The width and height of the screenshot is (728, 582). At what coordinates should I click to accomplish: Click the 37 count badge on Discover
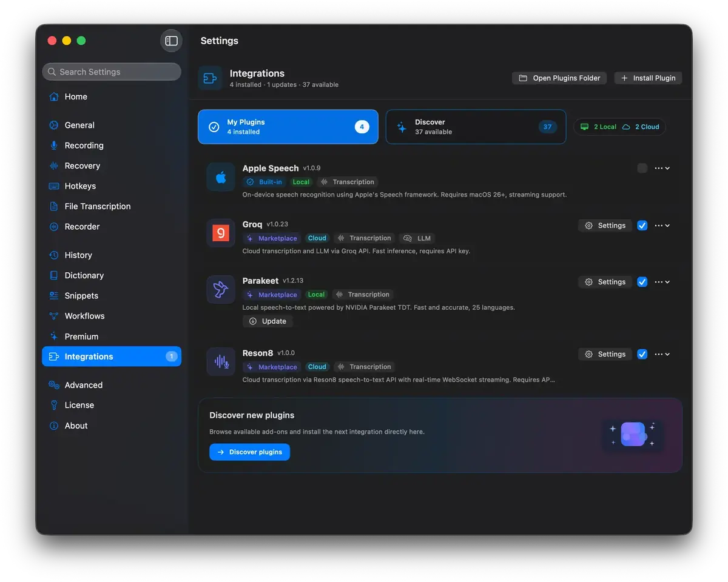coord(547,127)
